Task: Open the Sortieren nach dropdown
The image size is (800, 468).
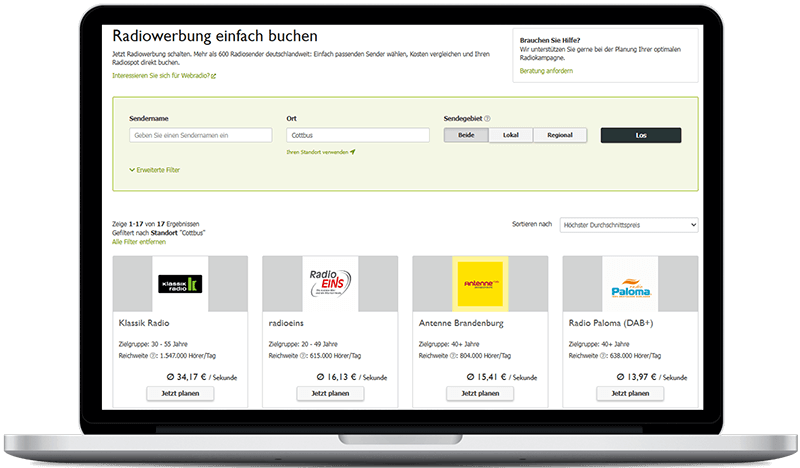Action: click(629, 225)
